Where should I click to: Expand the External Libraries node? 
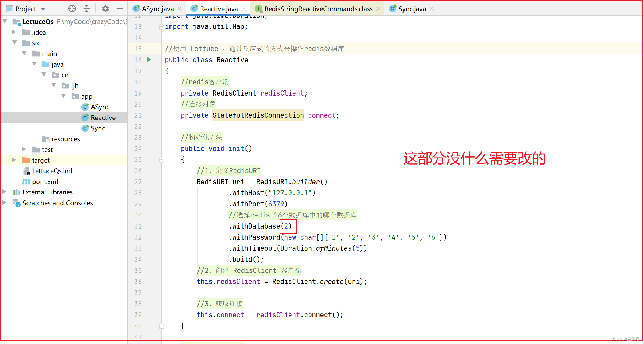tap(5, 192)
